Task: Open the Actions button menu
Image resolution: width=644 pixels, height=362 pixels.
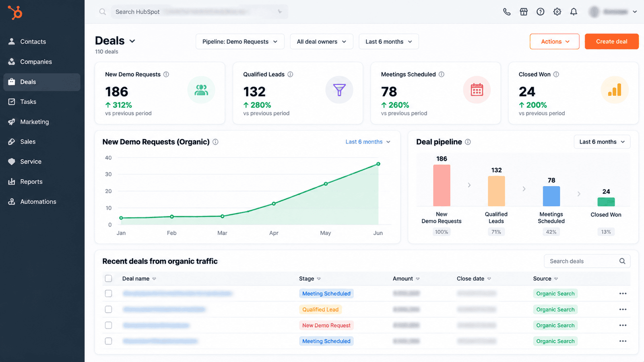Action: (555, 41)
